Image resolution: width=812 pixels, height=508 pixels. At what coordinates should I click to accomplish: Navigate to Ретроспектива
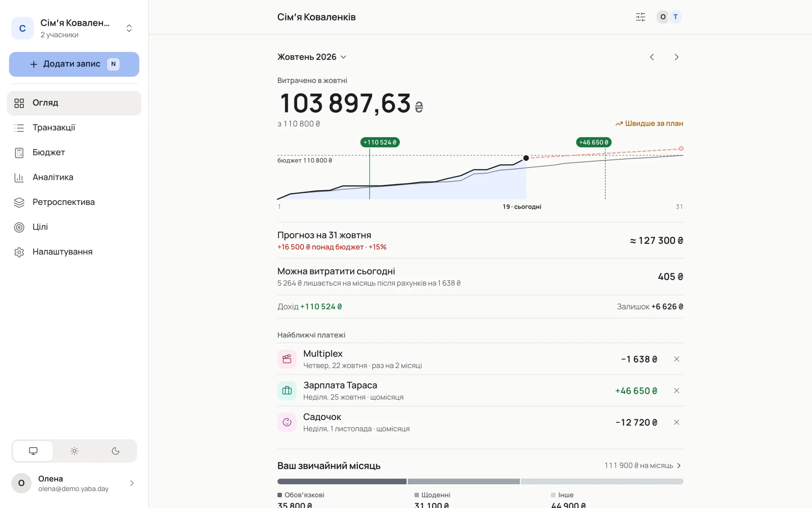pyautogui.click(x=74, y=202)
